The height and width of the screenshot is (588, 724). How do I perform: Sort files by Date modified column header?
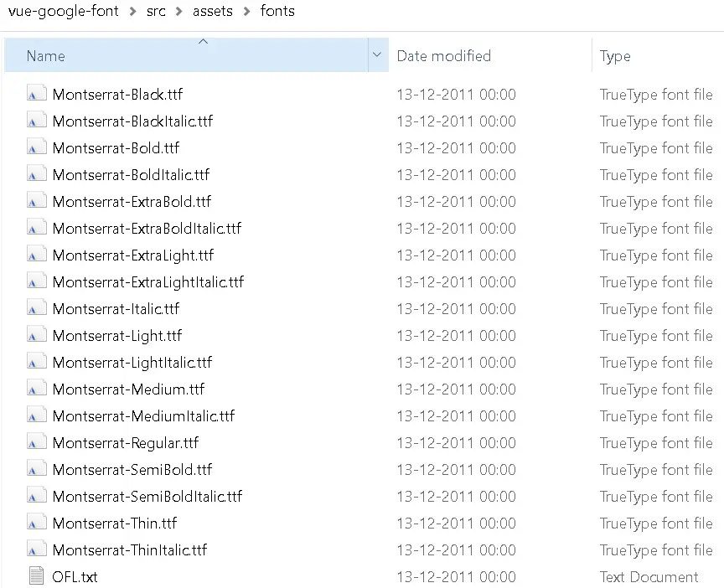point(490,56)
